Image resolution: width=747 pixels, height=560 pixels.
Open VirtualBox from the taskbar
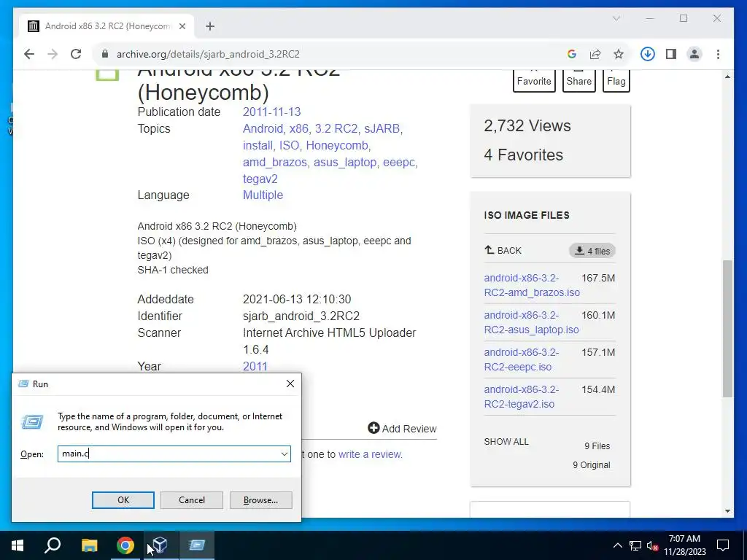coord(160,545)
